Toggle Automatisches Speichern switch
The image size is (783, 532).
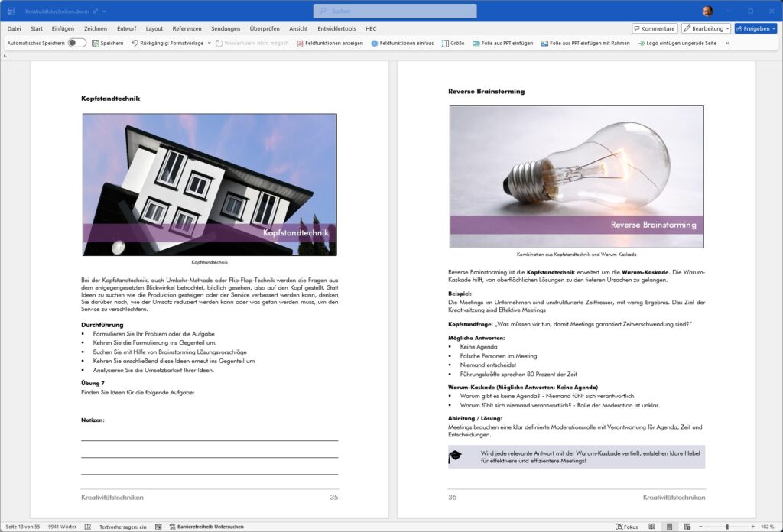76,43
